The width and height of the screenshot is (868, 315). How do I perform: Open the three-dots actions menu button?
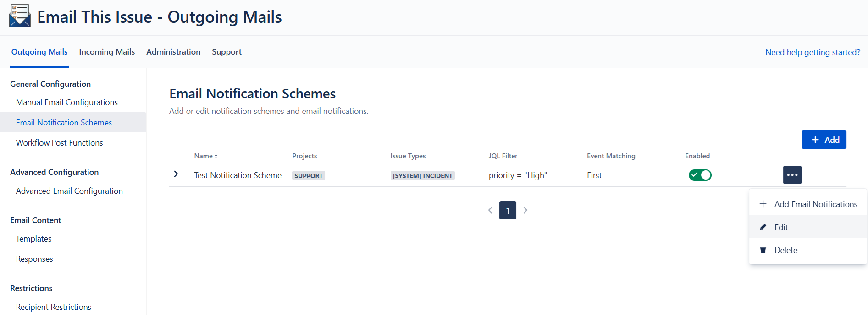792,175
